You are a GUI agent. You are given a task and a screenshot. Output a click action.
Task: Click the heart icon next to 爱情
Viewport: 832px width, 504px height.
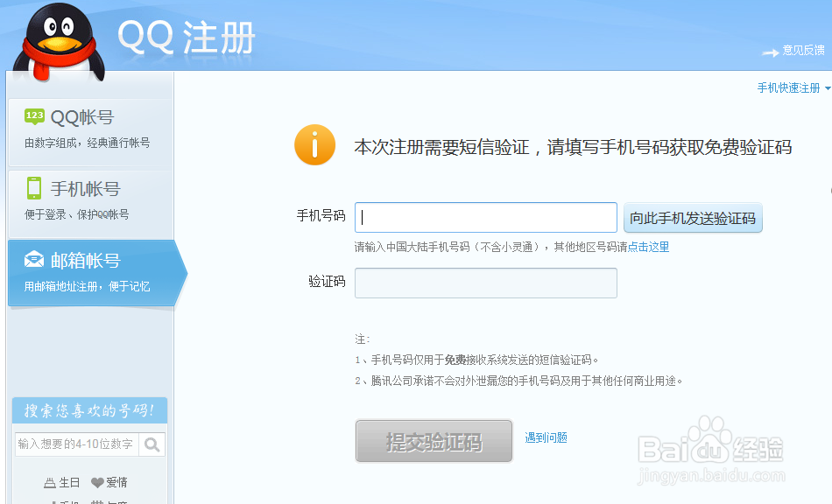97,483
